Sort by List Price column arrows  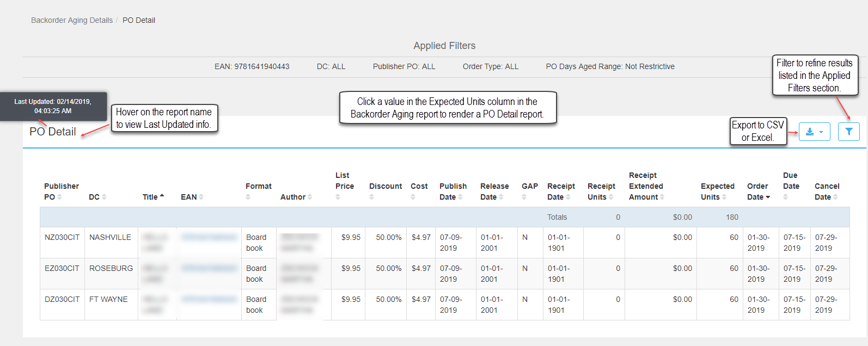(x=338, y=197)
